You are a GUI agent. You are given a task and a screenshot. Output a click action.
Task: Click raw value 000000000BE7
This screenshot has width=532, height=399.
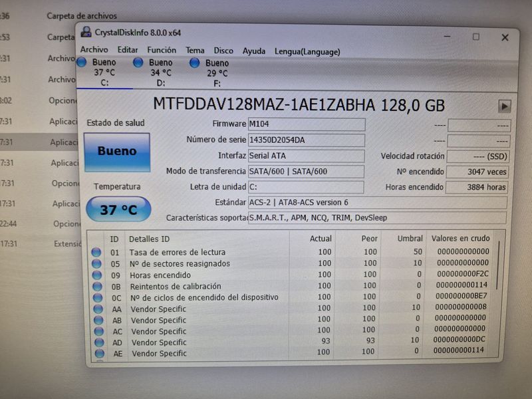click(462, 295)
